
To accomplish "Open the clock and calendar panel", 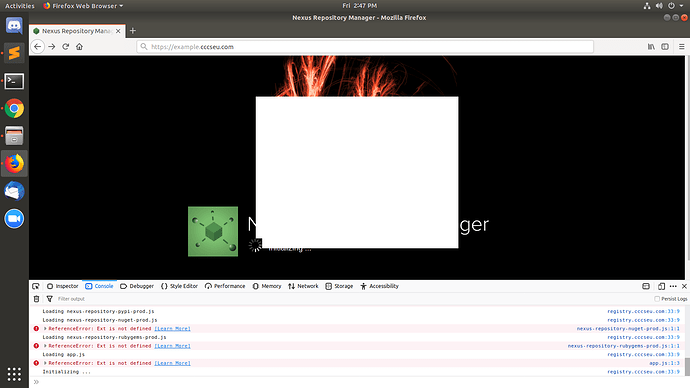I will point(360,6).
